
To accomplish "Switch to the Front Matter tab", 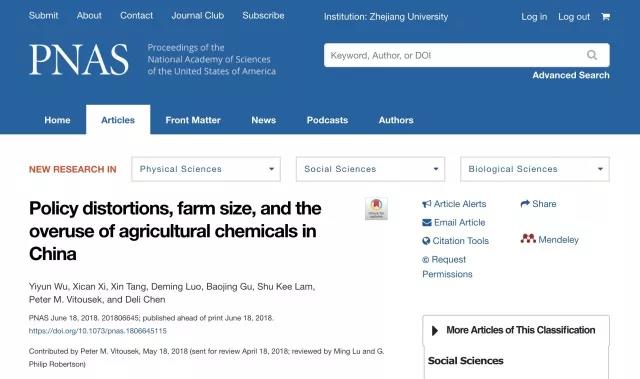I will point(193,120).
